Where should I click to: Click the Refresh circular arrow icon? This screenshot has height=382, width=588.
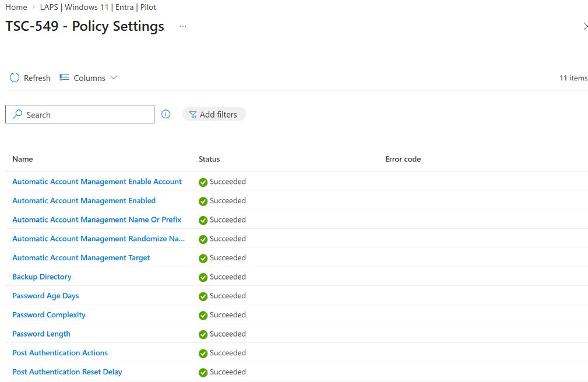(14, 77)
